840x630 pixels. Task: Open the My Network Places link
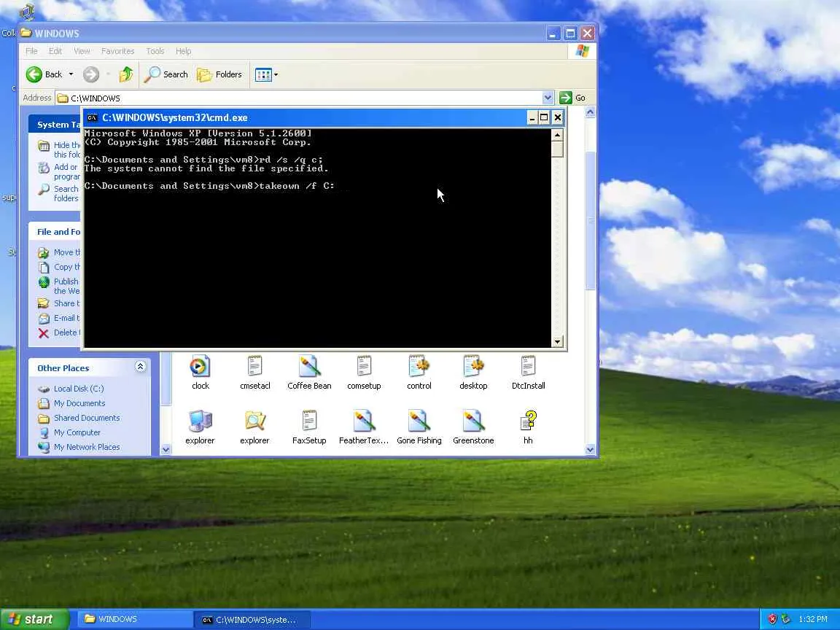tap(87, 446)
